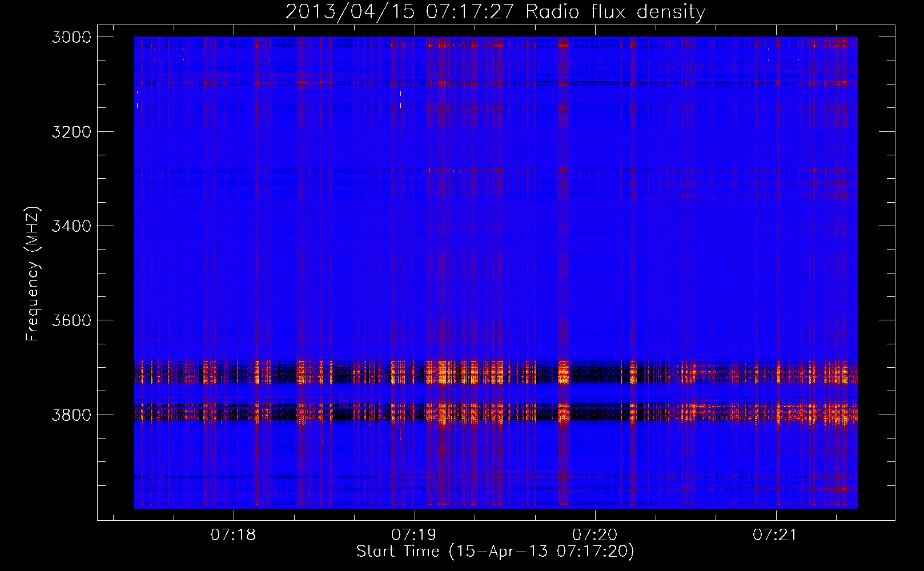The height and width of the screenshot is (571, 924).
Task: Click the 07:20 time axis label
Action: tap(595, 534)
